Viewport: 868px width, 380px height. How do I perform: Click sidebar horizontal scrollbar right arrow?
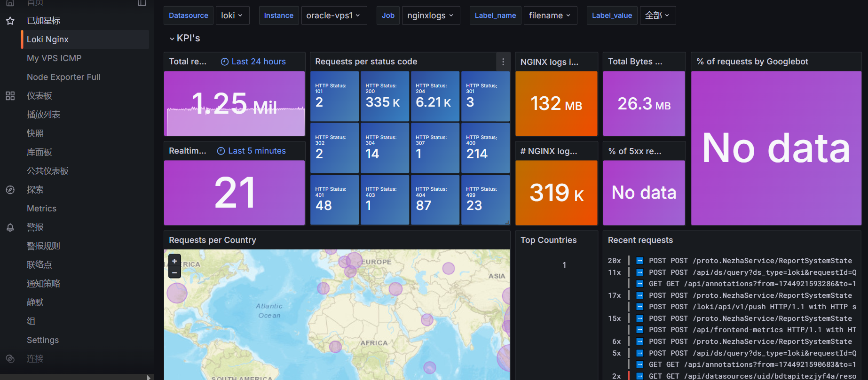tap(149, 377)
